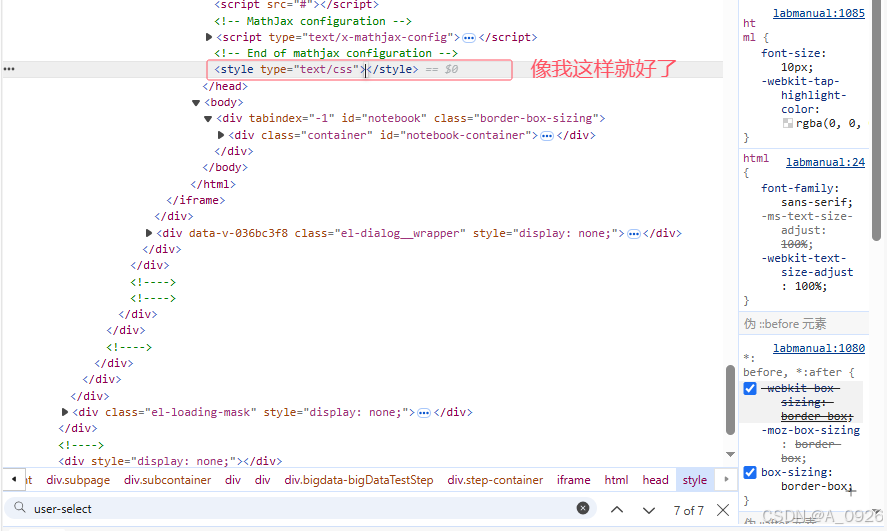This screenshot has height=531, width=887.
Task: Close the DevTools search bar
Action: [722, 510]
